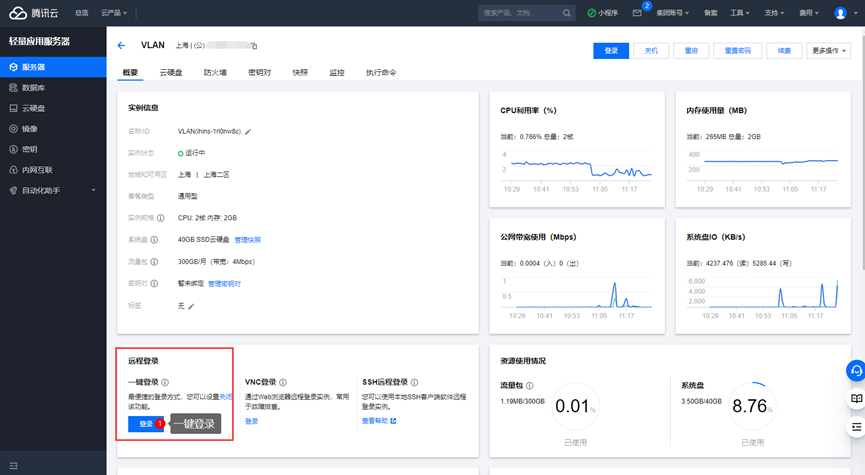Click the 系统盘 8.76% usage ring
Image resolution: width=865 pixels, height=475 pixels.
pyautogui.click(x=751, y=406)
